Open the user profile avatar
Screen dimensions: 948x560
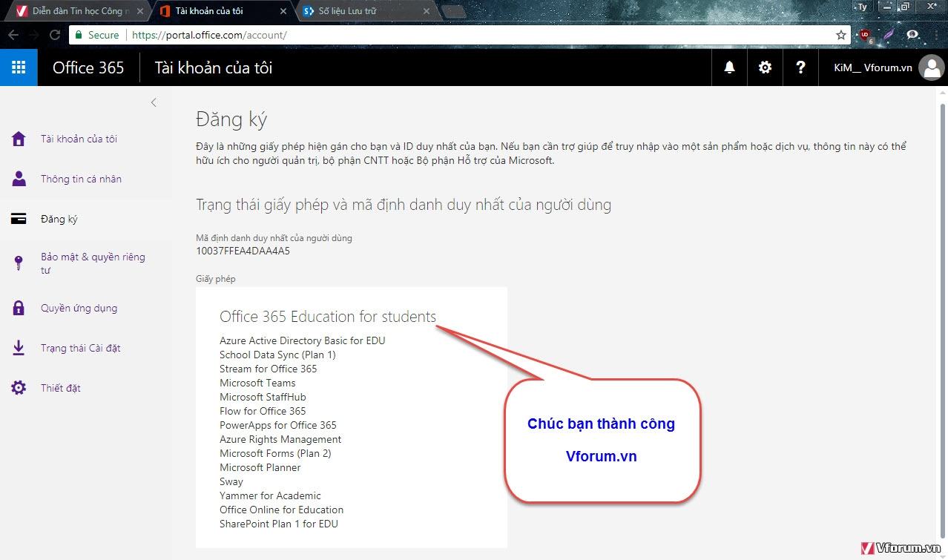(x=931, y=67)
